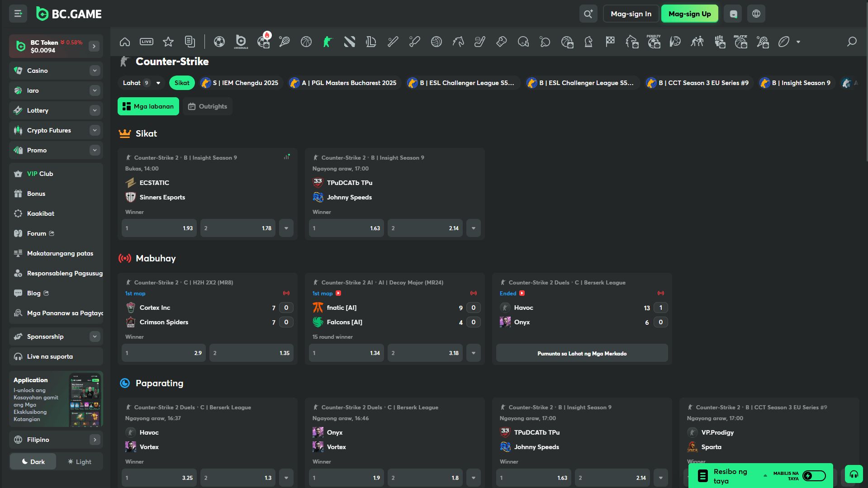Select B | CCT Season 3 EU Series #9 tab
Screen dimensions: 868x488
click(698, 83)
